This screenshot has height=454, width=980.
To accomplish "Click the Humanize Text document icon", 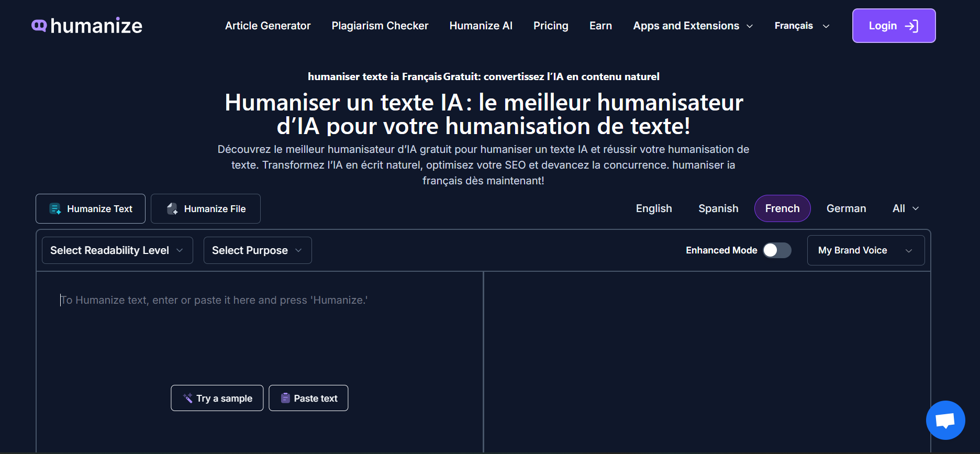I will point(55,209).
